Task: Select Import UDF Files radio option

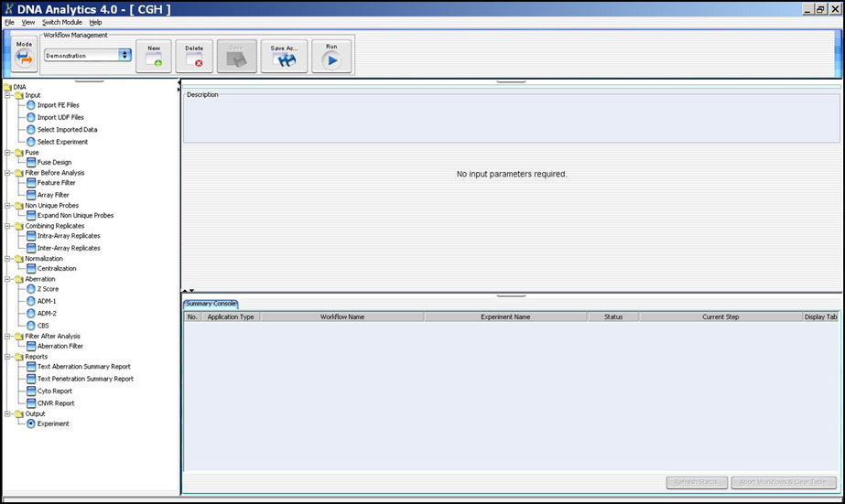Action: (31, 117)
